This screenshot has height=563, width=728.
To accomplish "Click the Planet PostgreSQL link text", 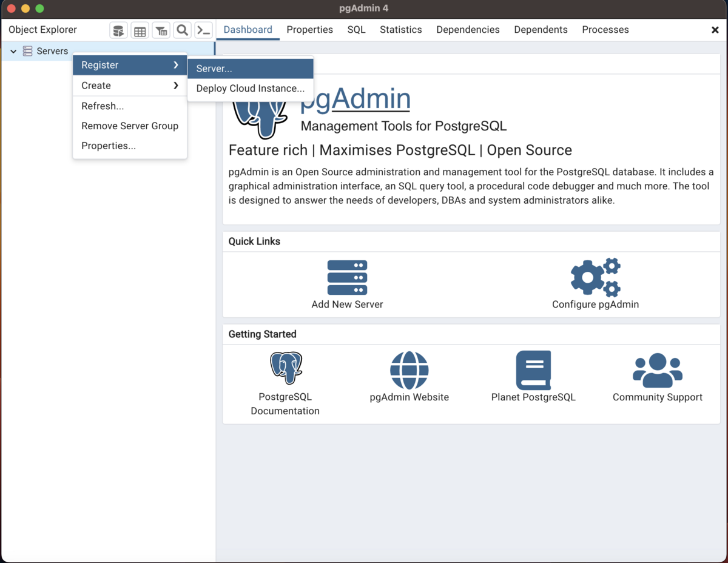I will (533, 397).
